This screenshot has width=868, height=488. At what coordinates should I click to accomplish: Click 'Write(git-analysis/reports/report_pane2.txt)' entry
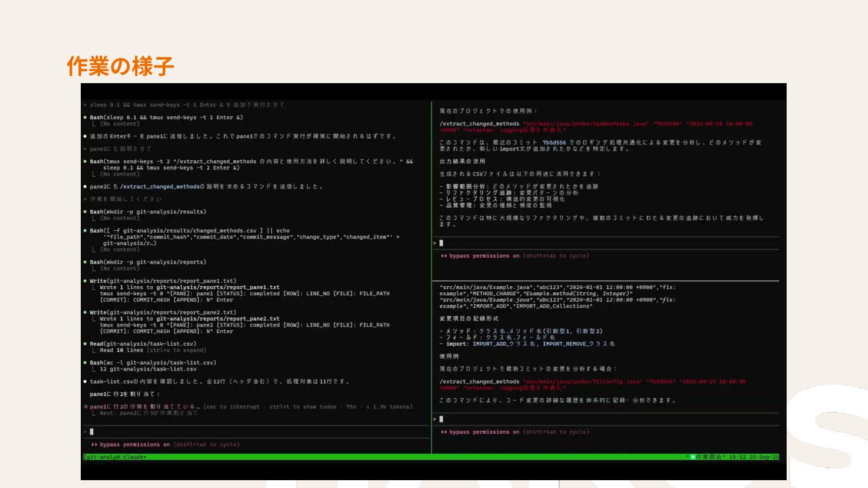click(163, 312)
